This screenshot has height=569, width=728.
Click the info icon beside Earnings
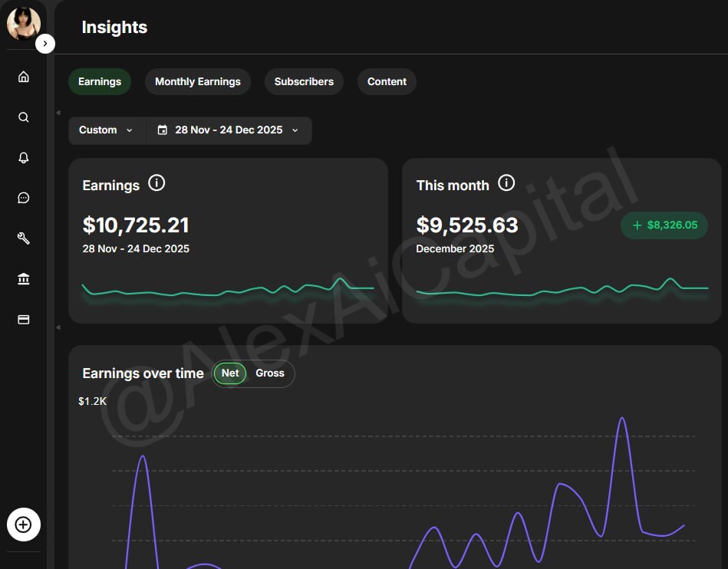[x=156, y=183]
